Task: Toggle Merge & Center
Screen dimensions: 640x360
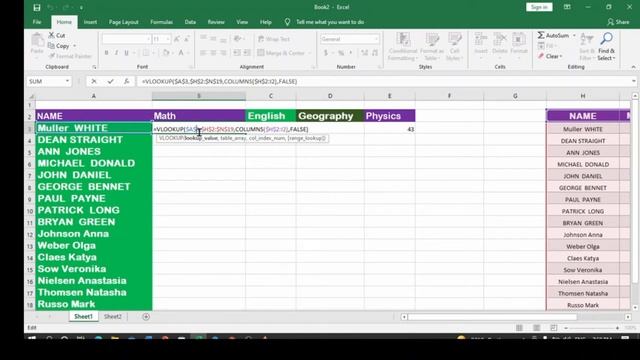Action: click(281, 53)
